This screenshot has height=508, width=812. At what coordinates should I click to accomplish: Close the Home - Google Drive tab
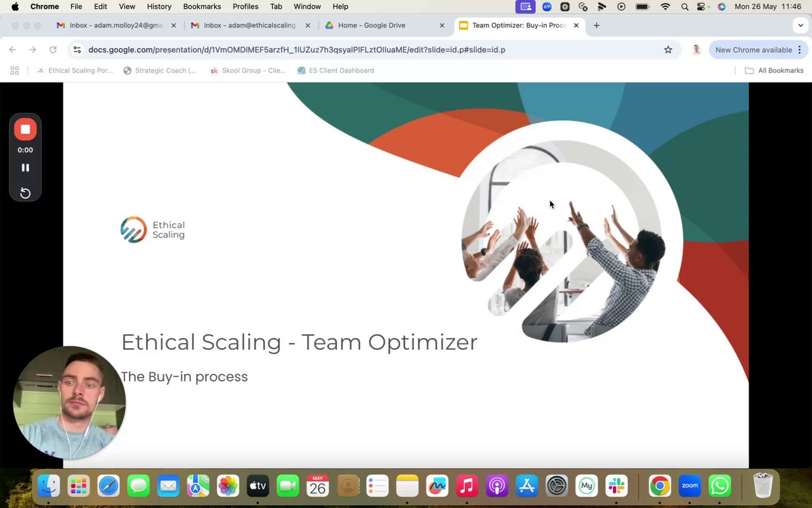[x=442, y=25]
